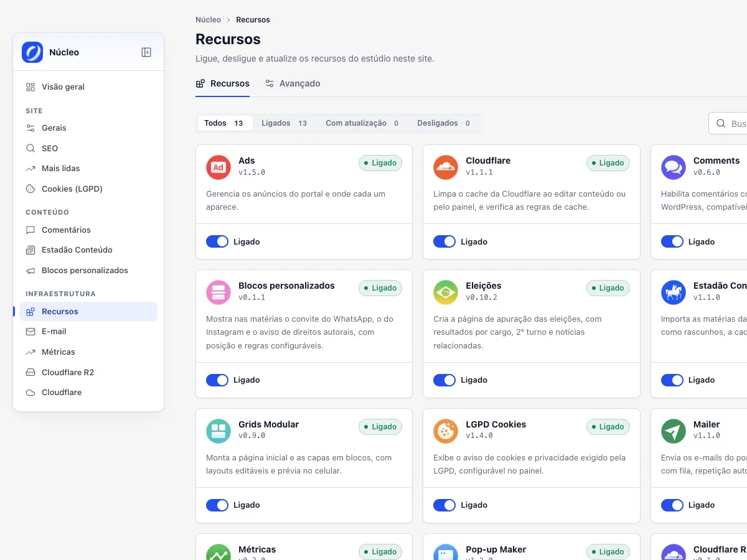Click the Ligado badge on Eleições card
The width and height of the screenshot is (747, 560).
point(608,288)
